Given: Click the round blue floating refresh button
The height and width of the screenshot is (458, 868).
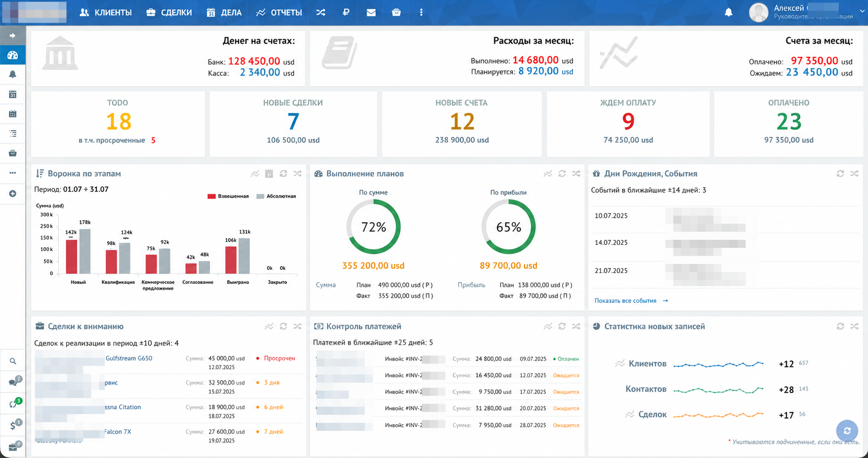Looking at the screenshot, I should coord(847,431).
